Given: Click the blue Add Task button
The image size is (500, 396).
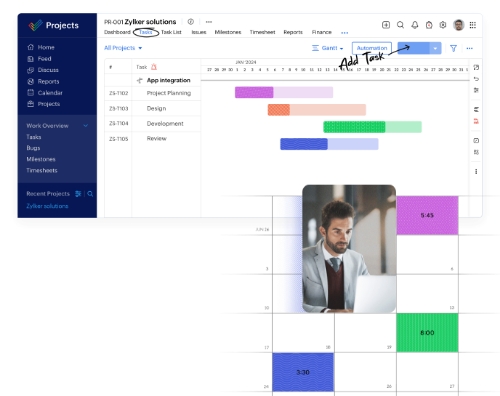Looking at the screenshot, I should pyautogui.click(x=413, y=48).
